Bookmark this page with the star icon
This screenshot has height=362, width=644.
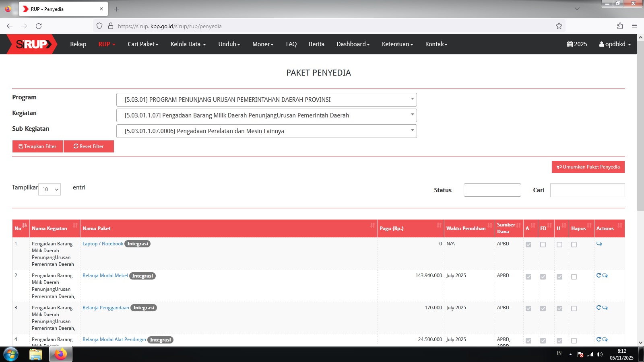click(559, 26)
